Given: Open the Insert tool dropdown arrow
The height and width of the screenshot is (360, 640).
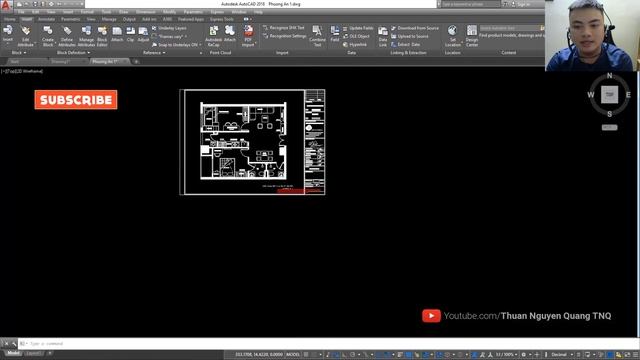Looking at the screenshot, I should click(x=8, y=43).
